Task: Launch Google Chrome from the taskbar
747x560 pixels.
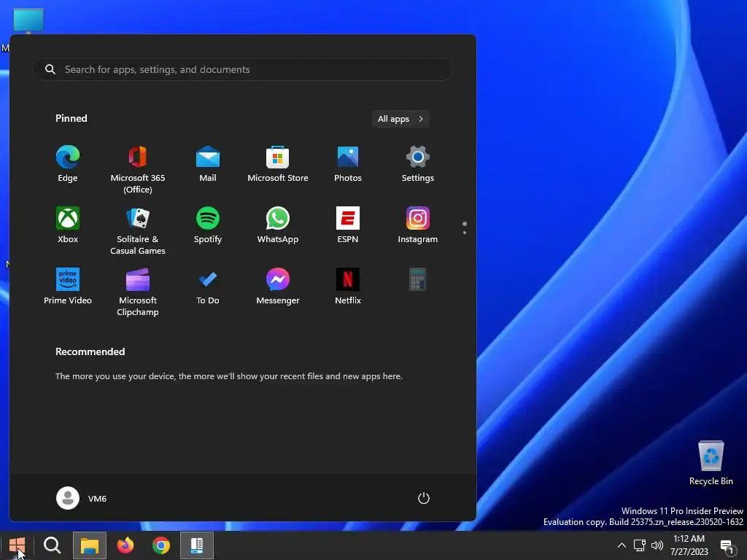Action: [x=161, y=545]
